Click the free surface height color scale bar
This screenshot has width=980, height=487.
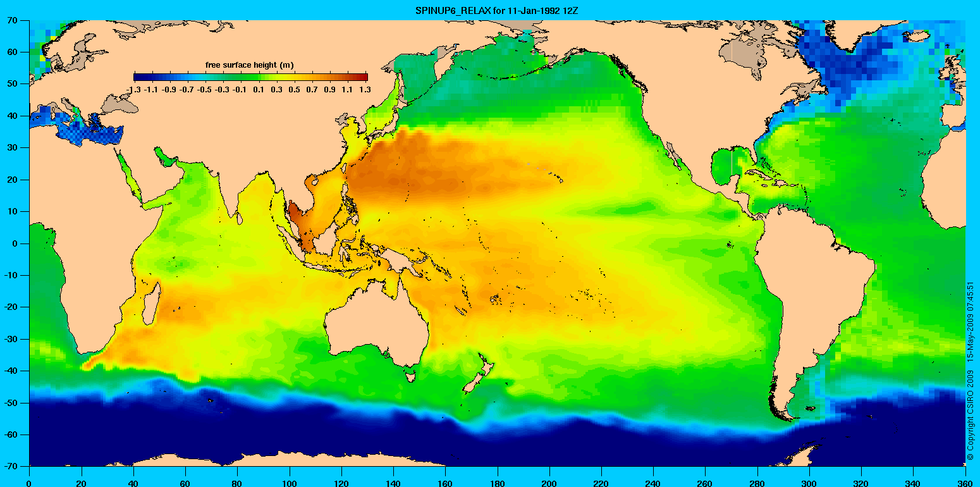(x=250, y=77)
